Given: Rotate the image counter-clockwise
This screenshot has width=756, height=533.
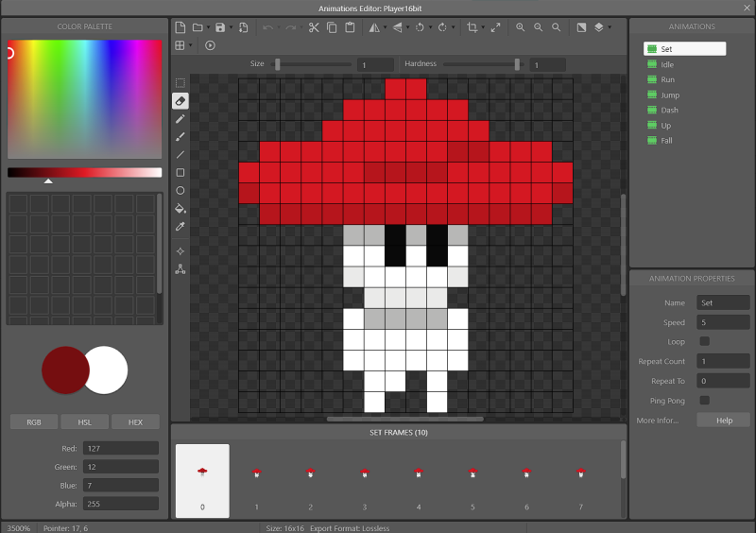Looking at the screenshot, I should (x=420, y=27).
